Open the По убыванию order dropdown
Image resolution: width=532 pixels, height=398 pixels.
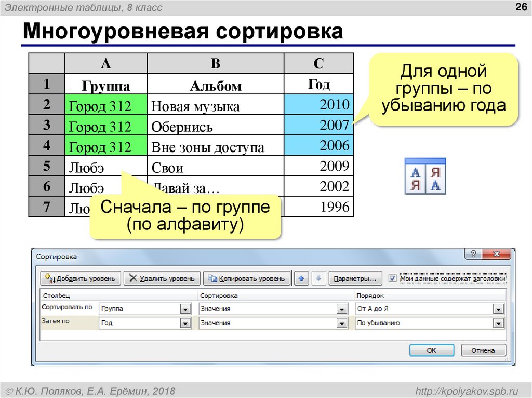coord(498,322)
